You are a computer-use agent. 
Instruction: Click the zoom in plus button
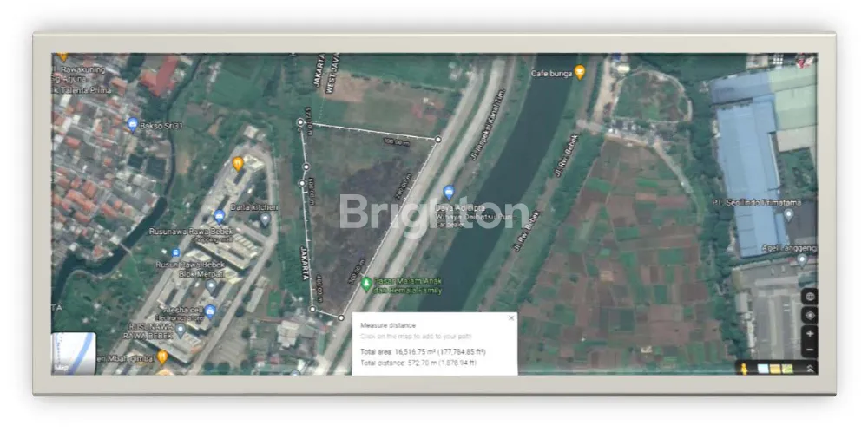pyautogui.click(x=809, y=334)
